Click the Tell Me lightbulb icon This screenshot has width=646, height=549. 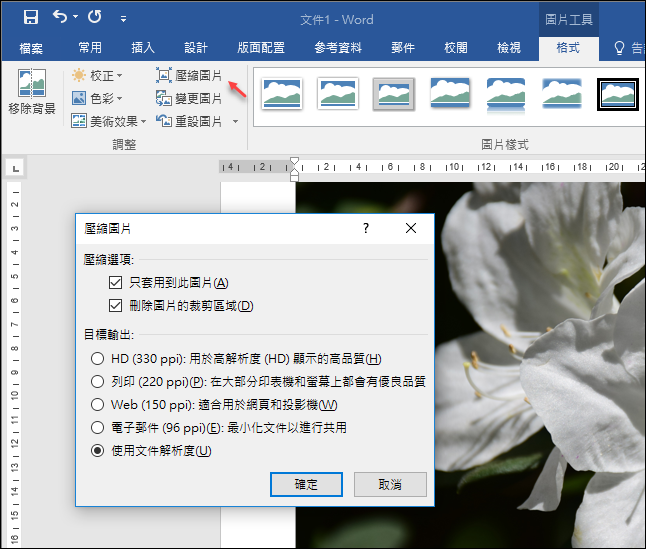[619, 48]
